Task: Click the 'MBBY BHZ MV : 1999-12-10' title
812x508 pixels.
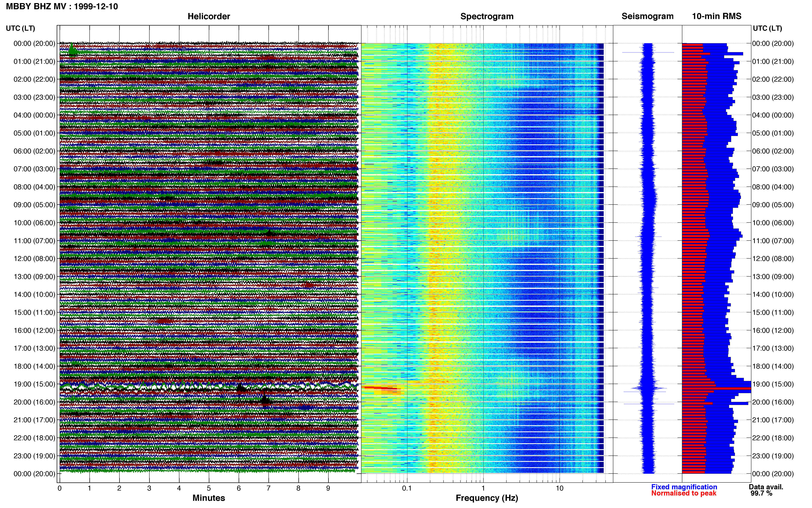Action: [x=62, y=6]
